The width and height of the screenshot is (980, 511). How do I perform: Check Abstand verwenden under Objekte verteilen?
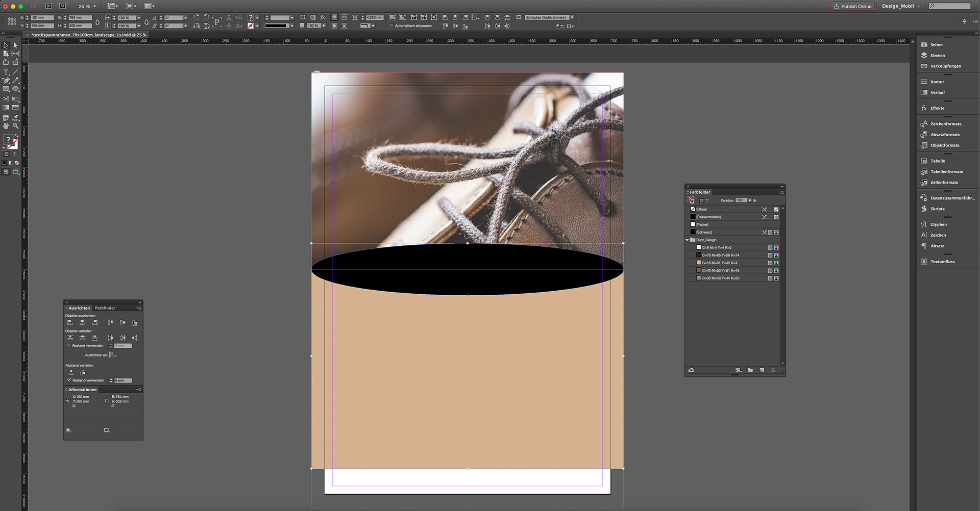pos(68,345)
